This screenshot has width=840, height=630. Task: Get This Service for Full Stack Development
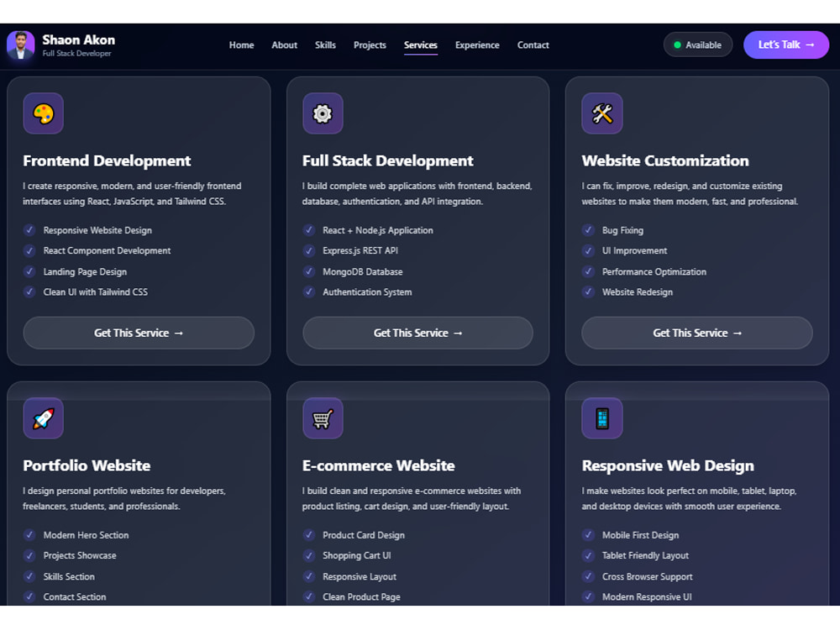pyautogui.click(x=417, y=333)
